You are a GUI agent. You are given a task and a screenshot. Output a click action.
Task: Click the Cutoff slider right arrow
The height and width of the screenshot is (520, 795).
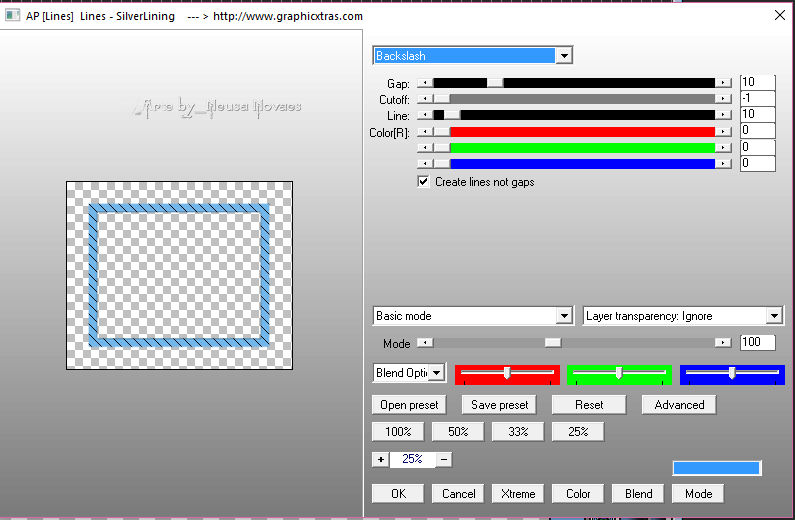[x=723, y=99]
